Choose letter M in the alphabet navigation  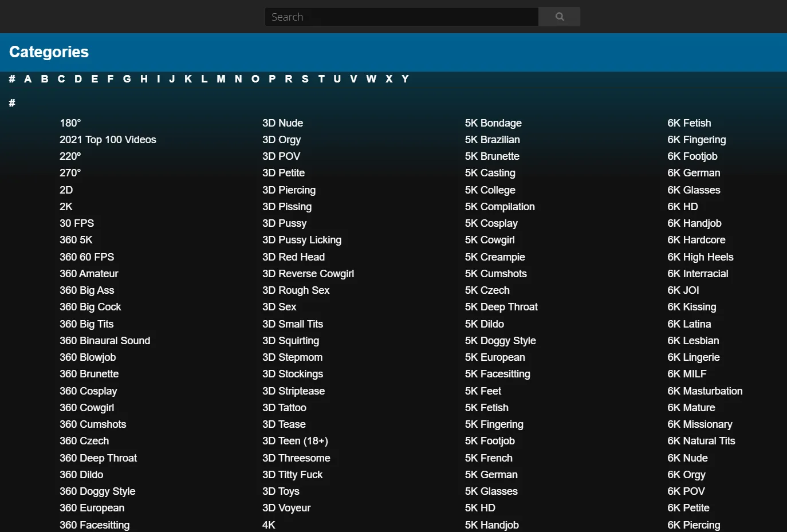[x=221, y=79]
